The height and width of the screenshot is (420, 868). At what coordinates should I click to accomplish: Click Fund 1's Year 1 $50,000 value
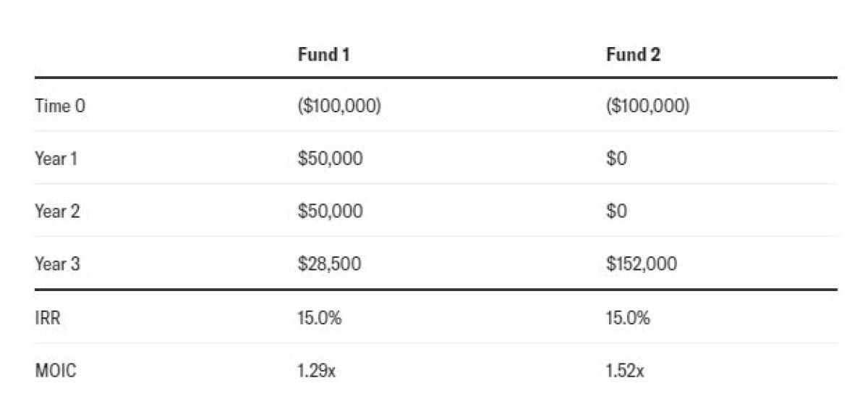coord(330,159)
